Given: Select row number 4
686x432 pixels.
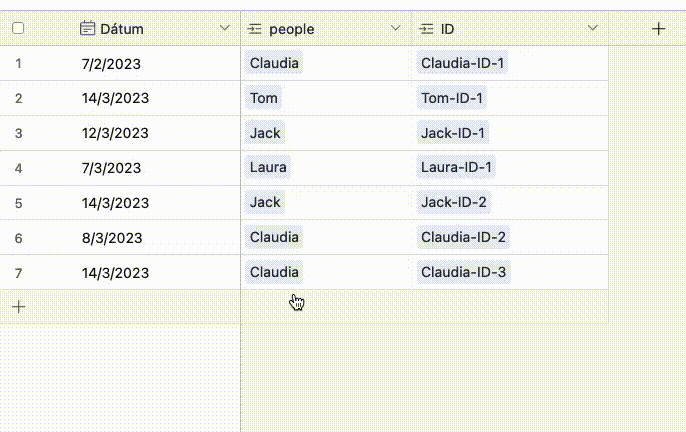Looking at the screenshot, I should 18,168.
